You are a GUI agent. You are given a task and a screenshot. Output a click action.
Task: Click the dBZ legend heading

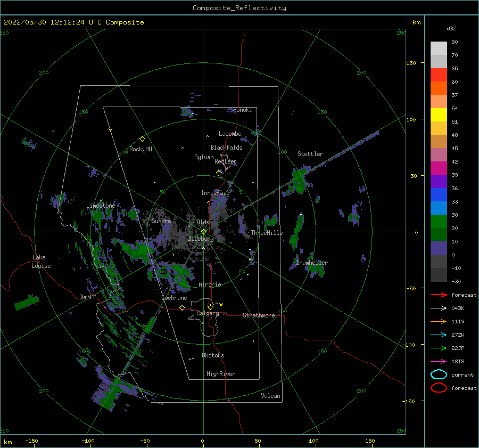[x=451, y=29]
